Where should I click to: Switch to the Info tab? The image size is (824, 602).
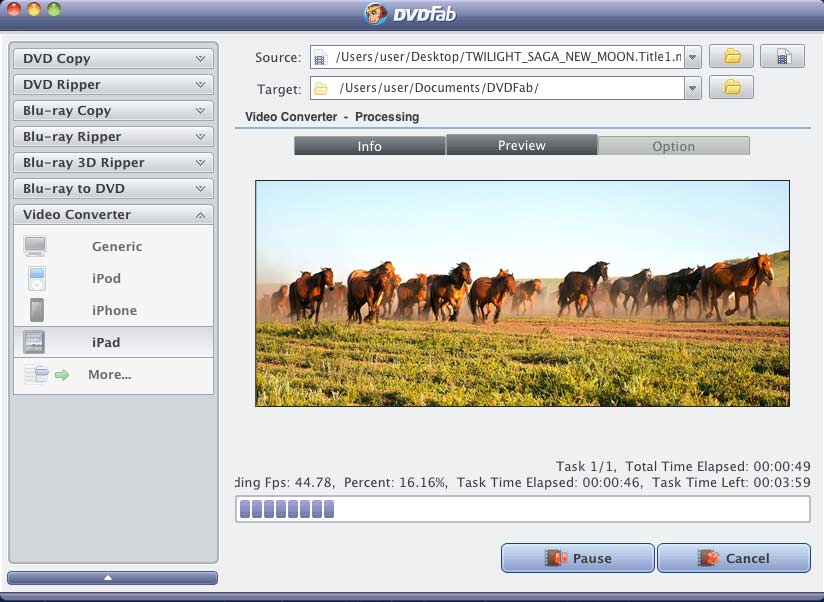(369, 146)
